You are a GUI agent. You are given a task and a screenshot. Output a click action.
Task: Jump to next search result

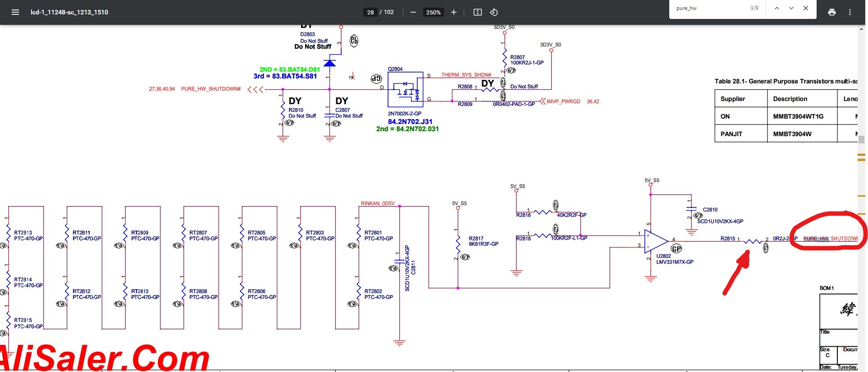[x=791, y=8]
